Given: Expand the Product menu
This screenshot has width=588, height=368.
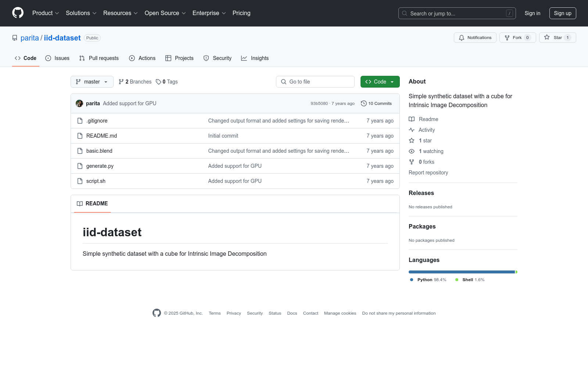Looking at the screenshot, I should (46, 13).
